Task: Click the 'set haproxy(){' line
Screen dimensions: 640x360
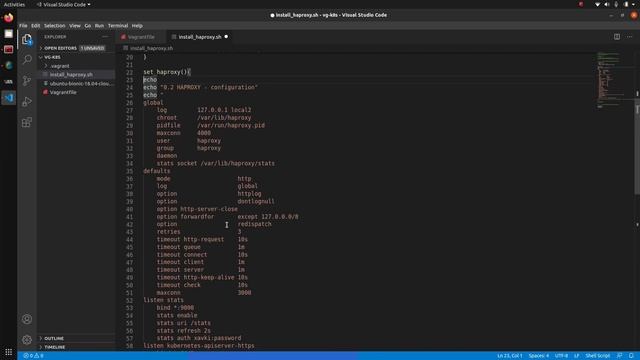Action: (x=167, y=72)
